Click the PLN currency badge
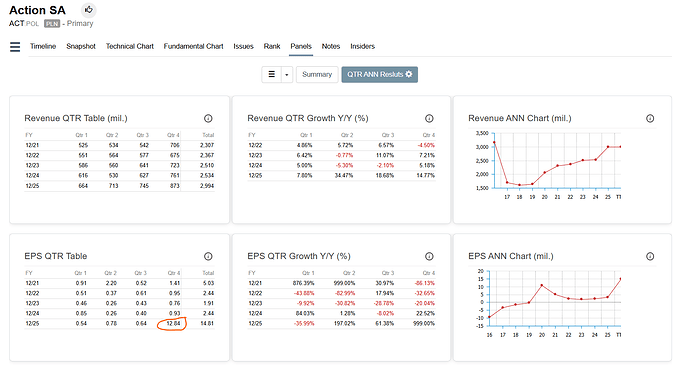The height and width of the screenshot is (365, 690). 52,24
